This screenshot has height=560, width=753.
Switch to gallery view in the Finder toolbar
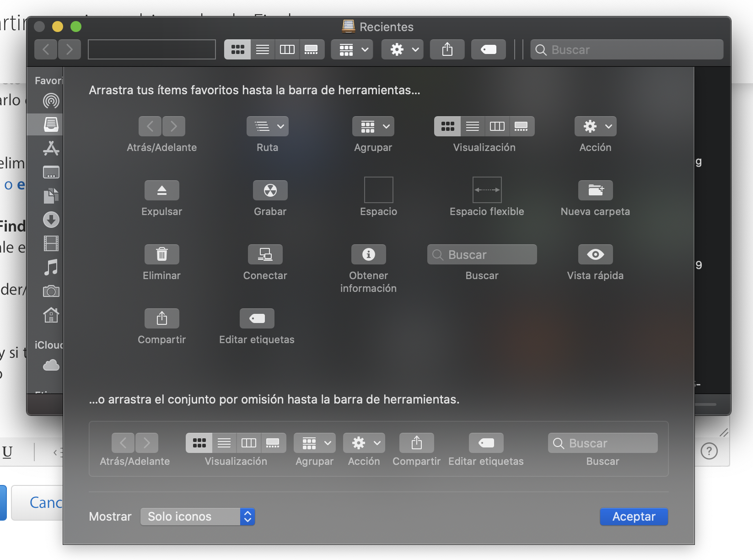click(312, 49)
